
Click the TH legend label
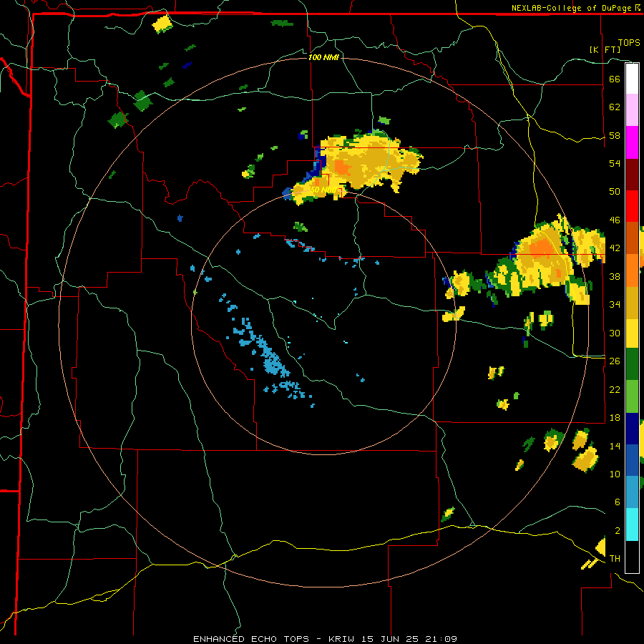pyautogui.click(x=615, y=559)
